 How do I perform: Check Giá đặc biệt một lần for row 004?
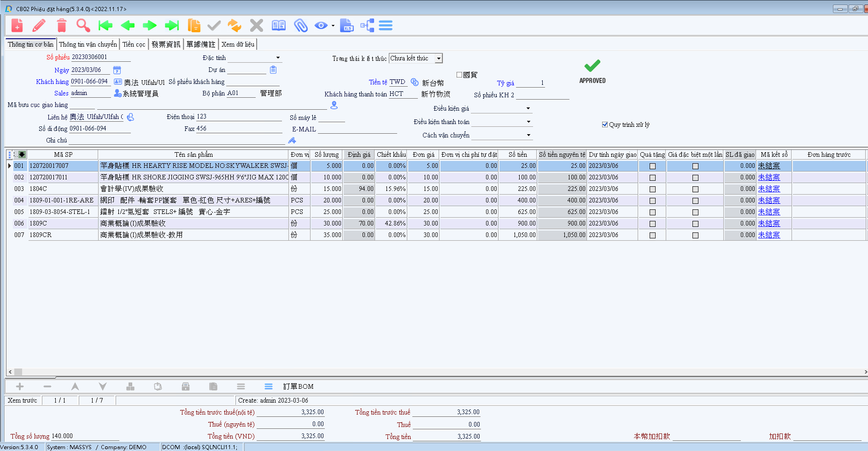tap(695, 201)
